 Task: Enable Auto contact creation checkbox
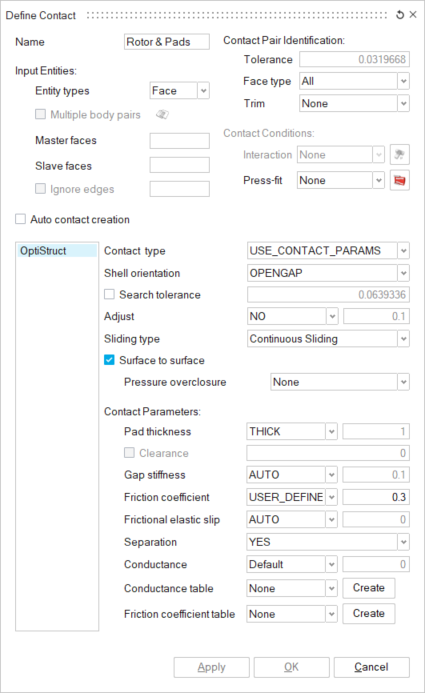click(x=21, y=219)
